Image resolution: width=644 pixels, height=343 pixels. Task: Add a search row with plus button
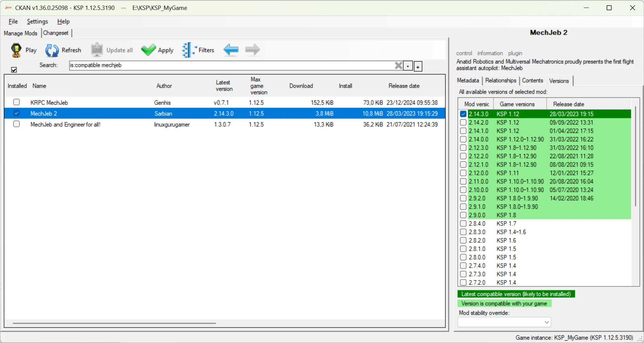[x=418, y=66]
